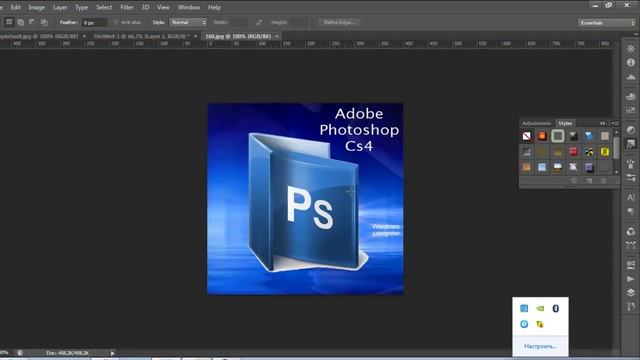Switch to Untitled-1 document tab
Screen dimensions: 640x360
coord(142,36)
